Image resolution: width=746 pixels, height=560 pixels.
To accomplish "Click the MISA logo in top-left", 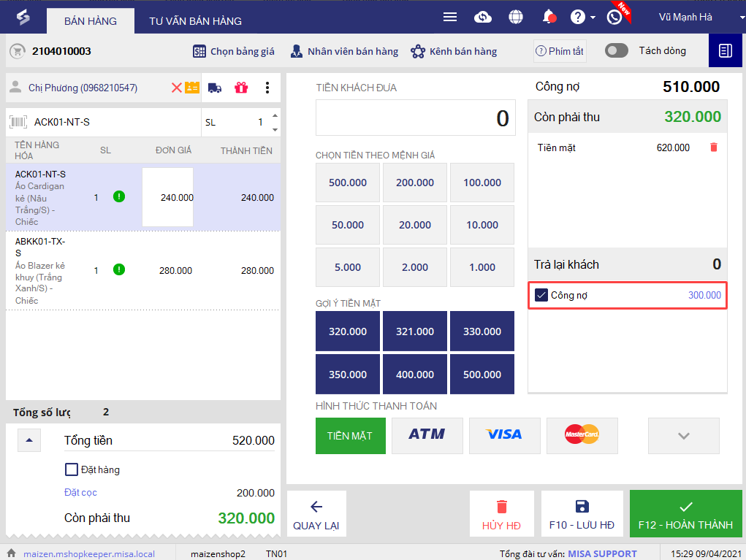I will point(23,17).
